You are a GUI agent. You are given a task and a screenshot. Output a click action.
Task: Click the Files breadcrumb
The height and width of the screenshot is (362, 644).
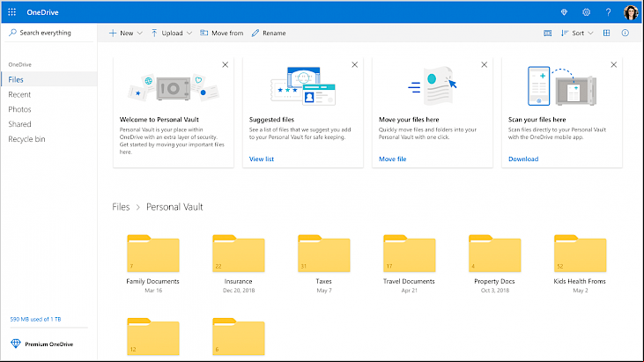(x=121, y=207)
